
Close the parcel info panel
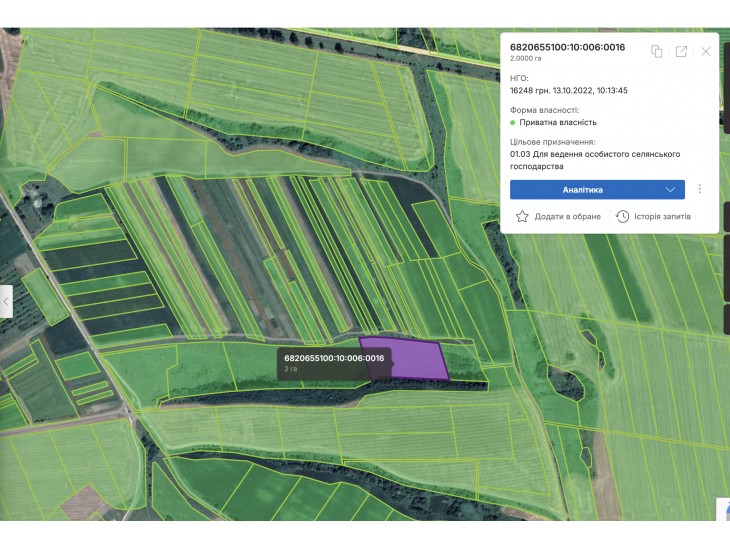706,51
